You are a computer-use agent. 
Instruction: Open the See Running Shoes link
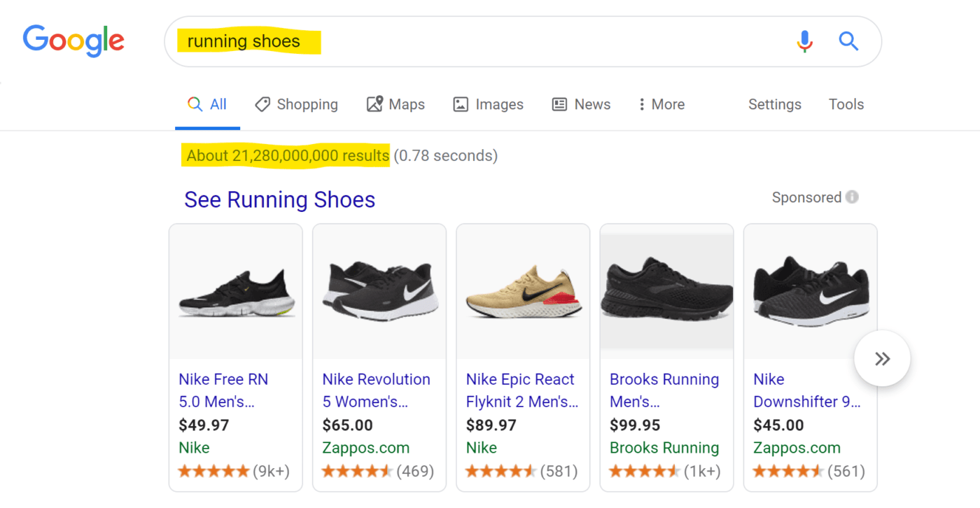coord(279,200)
